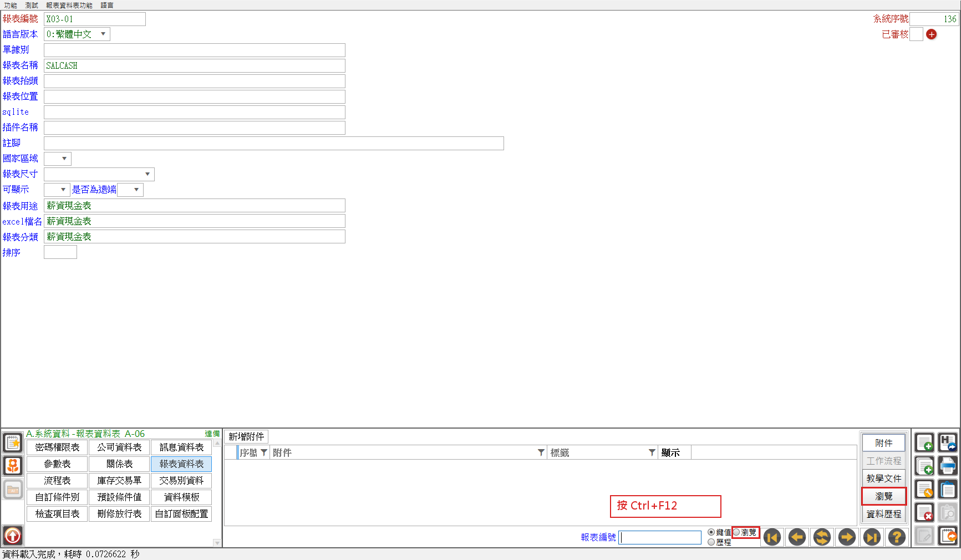Click the notepad with star favorites icon
961x560 pixels.
pyautogui.click(x=13, y=443)
